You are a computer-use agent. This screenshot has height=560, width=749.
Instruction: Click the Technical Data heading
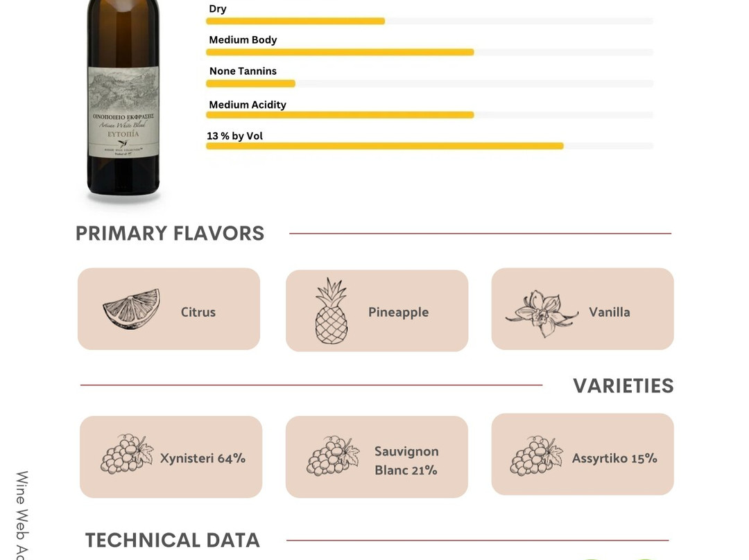(173, 541)
